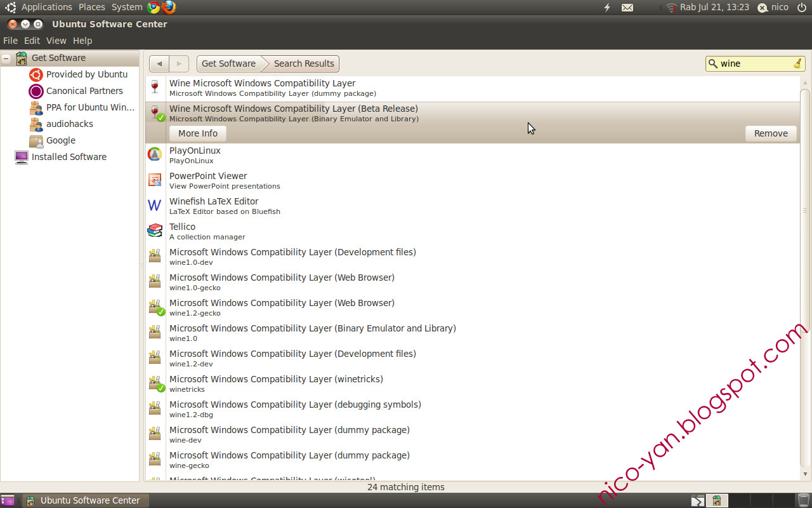Image resolution: width=812 pixels, height=508 pixels.
Task: Open the trash in bottom panel
Action: coord(803,500)
